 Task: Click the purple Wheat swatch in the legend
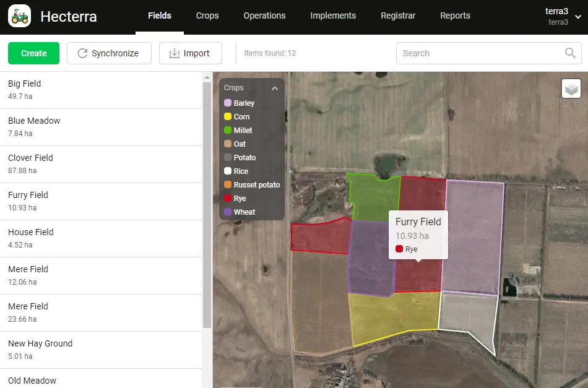point(228,212)
